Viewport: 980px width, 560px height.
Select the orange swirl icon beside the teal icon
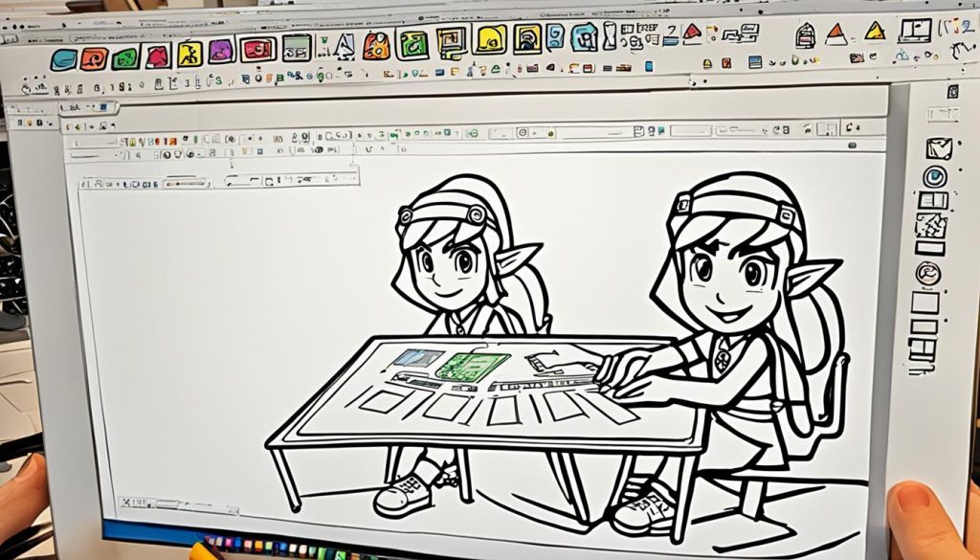[94, 58]
